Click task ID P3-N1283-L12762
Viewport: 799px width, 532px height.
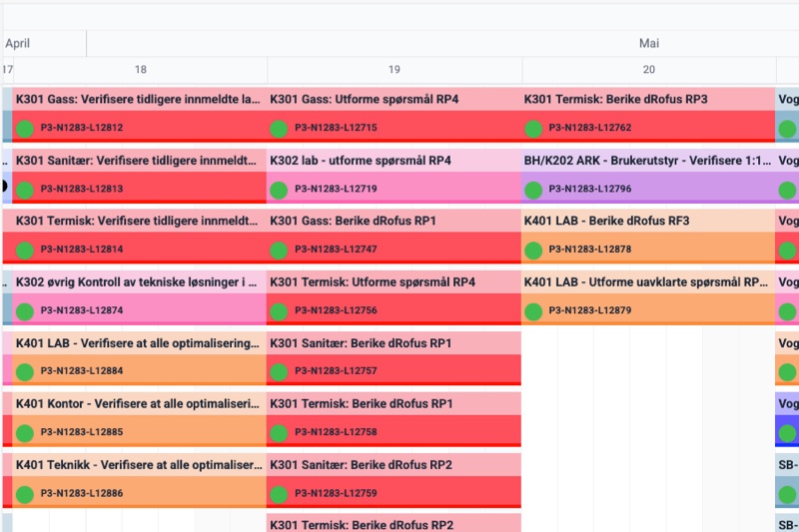(x=590, y=128)
